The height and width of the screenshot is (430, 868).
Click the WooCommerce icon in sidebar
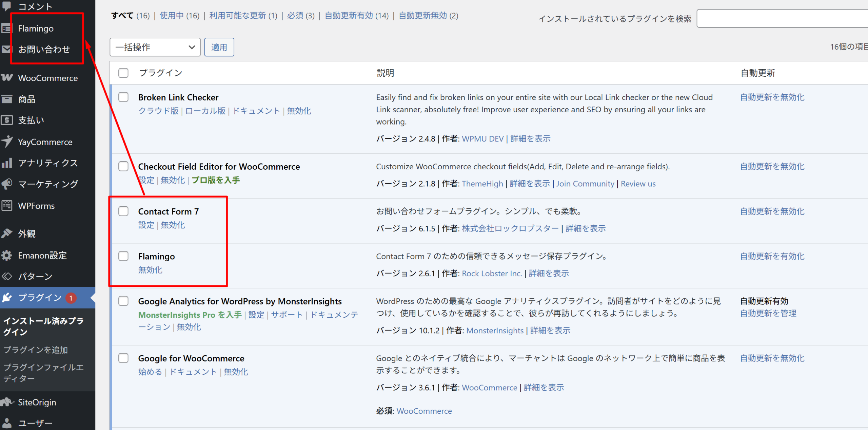pos(7,78)
